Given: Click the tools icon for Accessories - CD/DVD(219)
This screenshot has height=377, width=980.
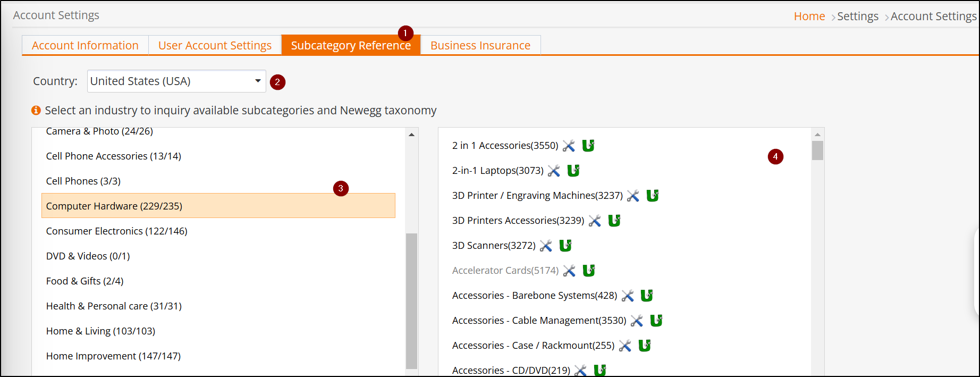Looking at the screenshot, I should point(580,370).
